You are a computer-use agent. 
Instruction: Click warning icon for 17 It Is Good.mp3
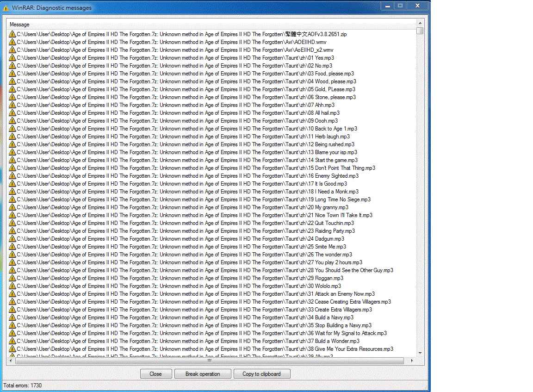(12, 184)
